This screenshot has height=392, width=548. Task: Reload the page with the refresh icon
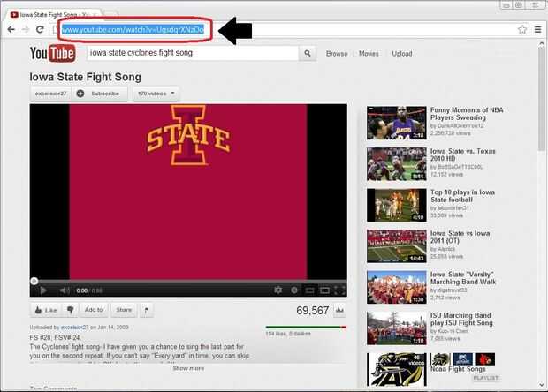coord(40,30)
